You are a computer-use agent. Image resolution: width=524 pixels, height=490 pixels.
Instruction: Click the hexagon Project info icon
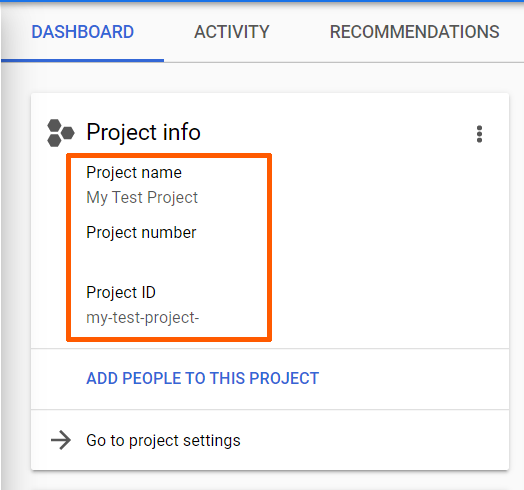(x=60, y=133)
